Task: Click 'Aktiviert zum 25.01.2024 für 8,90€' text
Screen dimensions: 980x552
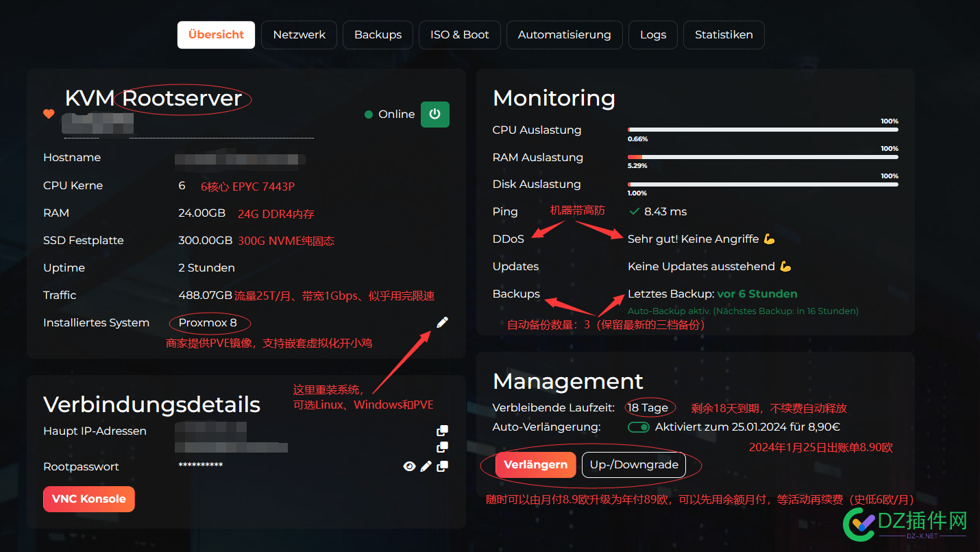Action: pos(747,427)
